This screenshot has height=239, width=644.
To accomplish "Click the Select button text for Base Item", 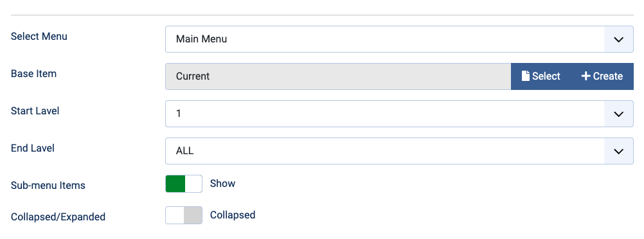I will pos(546,76).
